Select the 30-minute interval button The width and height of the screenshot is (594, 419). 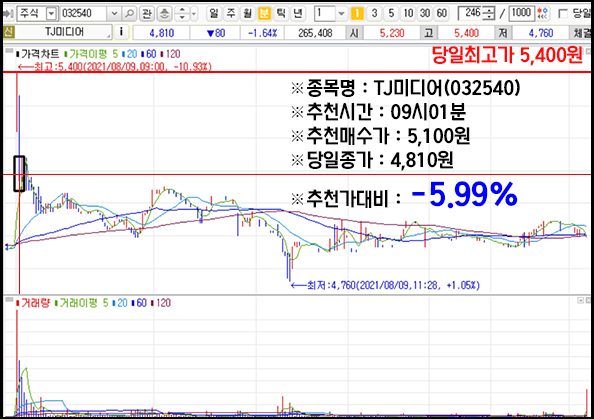click(x=425, y=14)
